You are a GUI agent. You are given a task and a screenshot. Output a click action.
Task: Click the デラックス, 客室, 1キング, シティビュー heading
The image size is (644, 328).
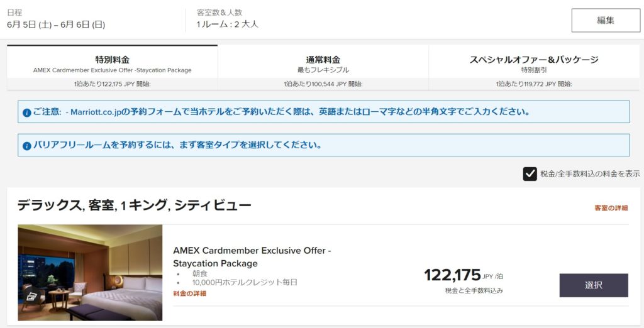[x=134, y=205]
